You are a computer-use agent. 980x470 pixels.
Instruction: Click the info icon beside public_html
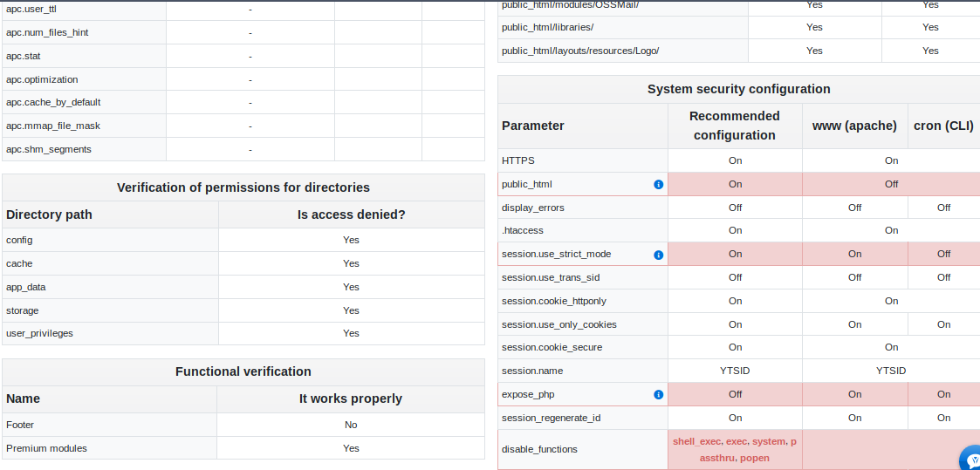pos(658,185)
